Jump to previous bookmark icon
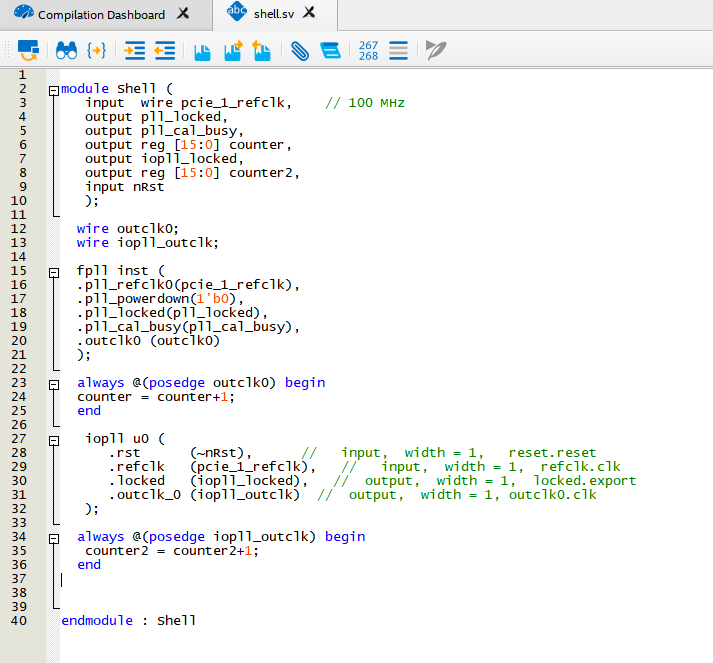Viewport: 713px width, 663px height. 262,49
